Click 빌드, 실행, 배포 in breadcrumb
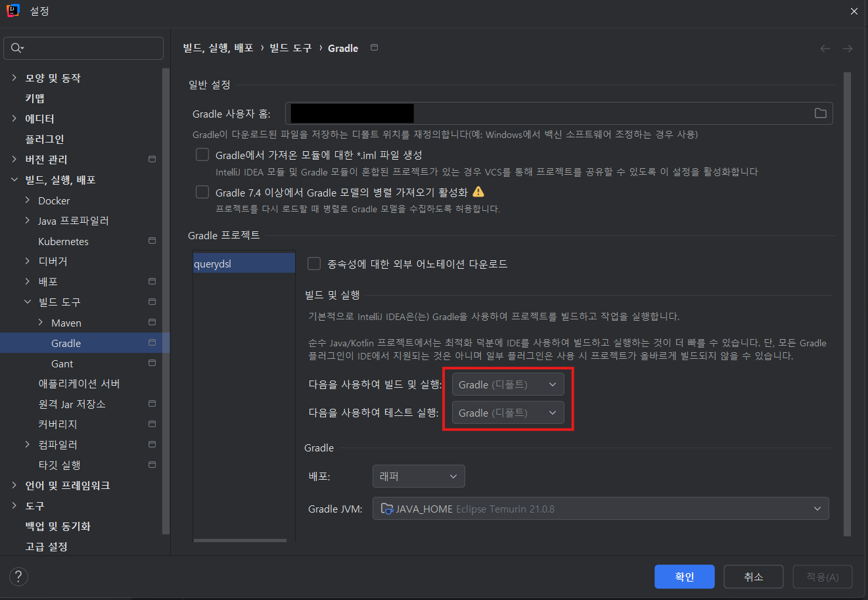Viewport: 868px width, 600px height. pyautogui.click(x=218, y=48)
